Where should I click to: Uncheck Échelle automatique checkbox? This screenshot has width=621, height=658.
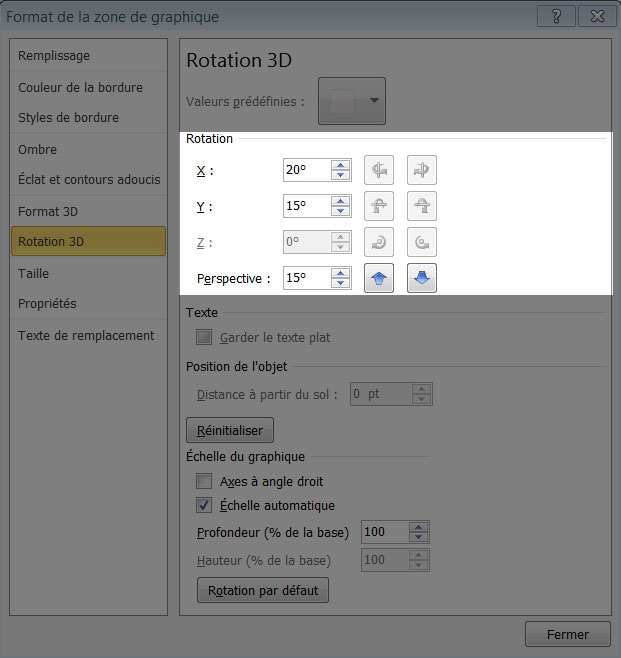[x=204, y=505]
